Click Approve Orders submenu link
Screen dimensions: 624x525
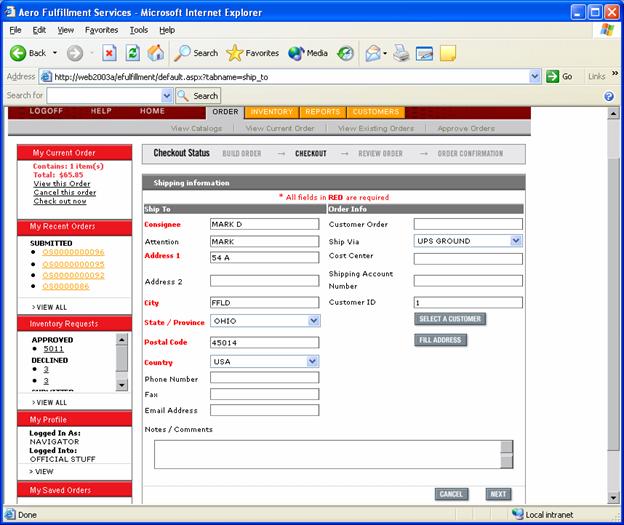(466, 128)
